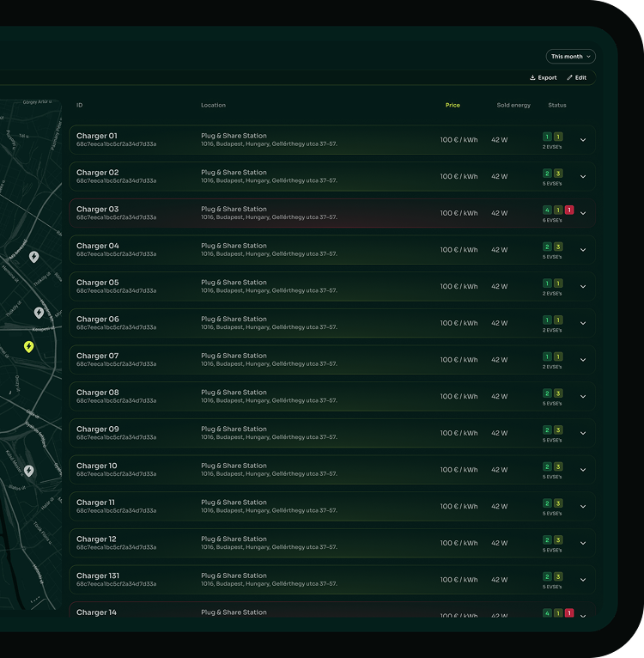Click the Sold energy column header
The width and height of the screenshot is (644, 658).
coord(513,105)
